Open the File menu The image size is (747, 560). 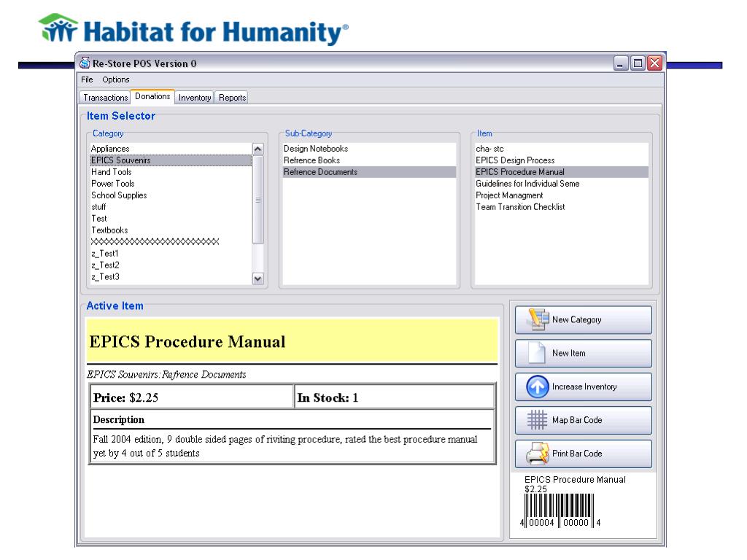87,79
